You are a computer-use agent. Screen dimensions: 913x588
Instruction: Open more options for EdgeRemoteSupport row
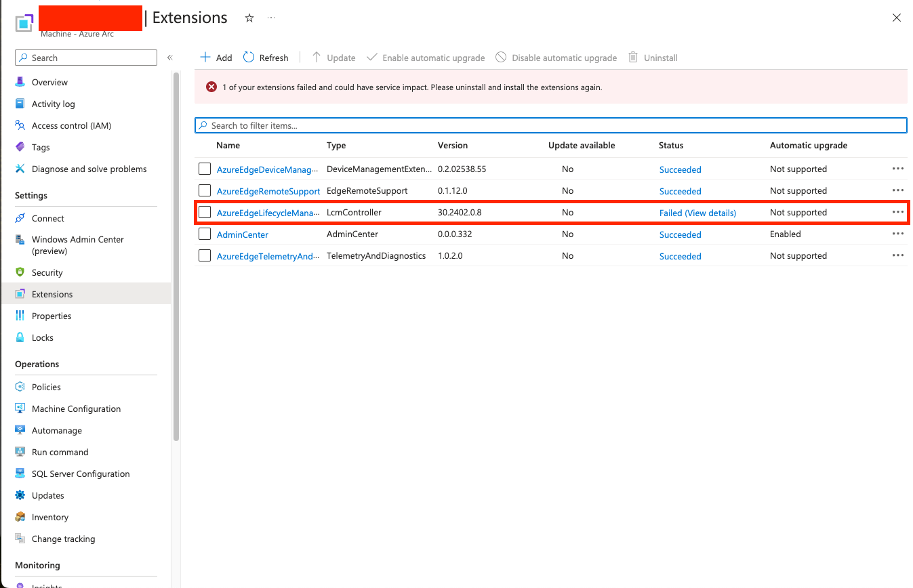[x=898, y=190]
